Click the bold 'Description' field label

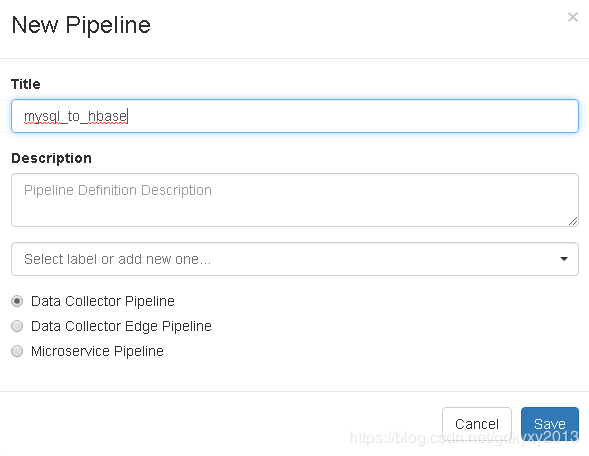coord(51,158)
